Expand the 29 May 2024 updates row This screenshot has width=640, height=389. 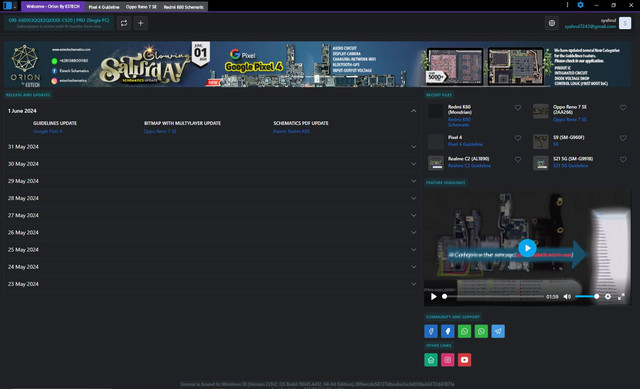tap(212, 181)
